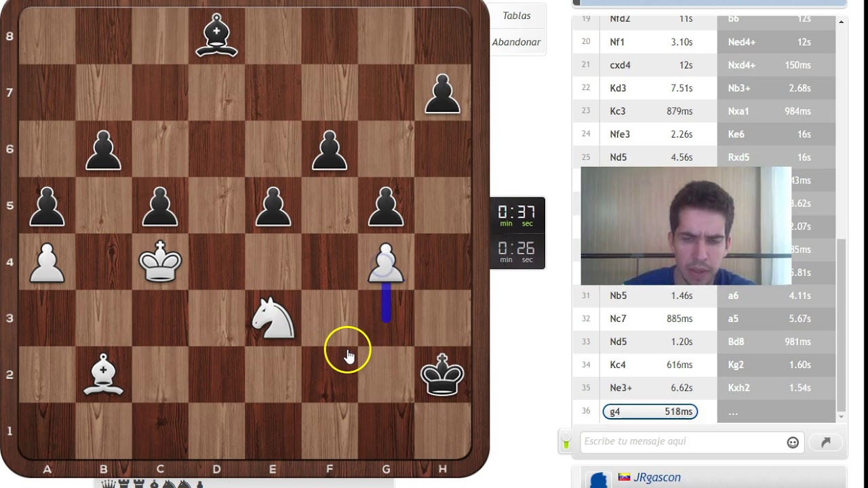Image resolution: width=868 pixels, height=488 pixels.
Task: Select Black's move 22 Nb3+
Action: pyautogui.click(x=775, y=88)
